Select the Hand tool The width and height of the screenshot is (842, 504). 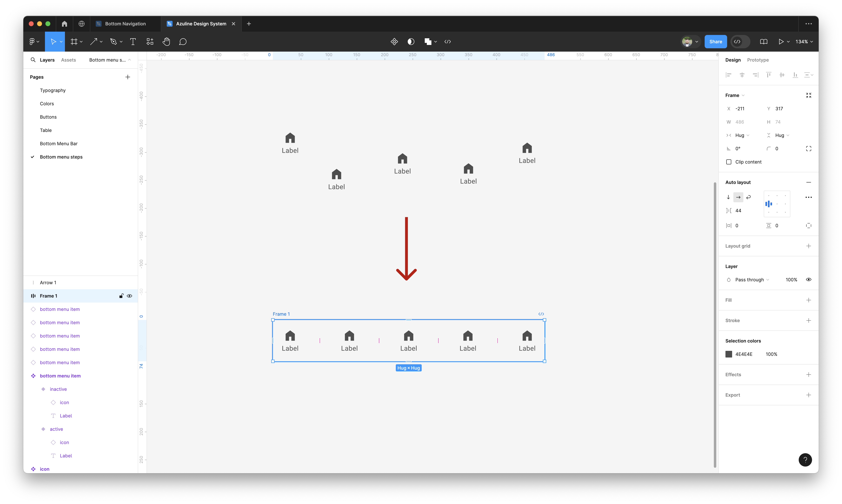(x=166, y=41)
